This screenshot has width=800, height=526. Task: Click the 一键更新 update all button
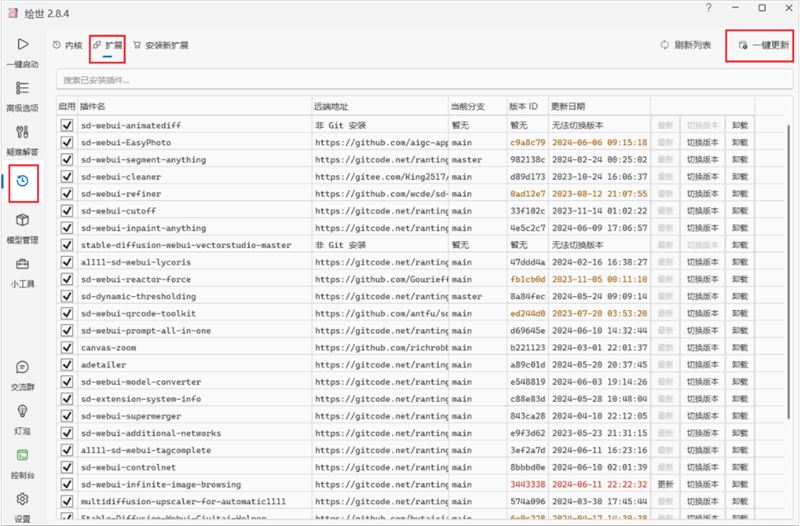click(x=764, y=45)
